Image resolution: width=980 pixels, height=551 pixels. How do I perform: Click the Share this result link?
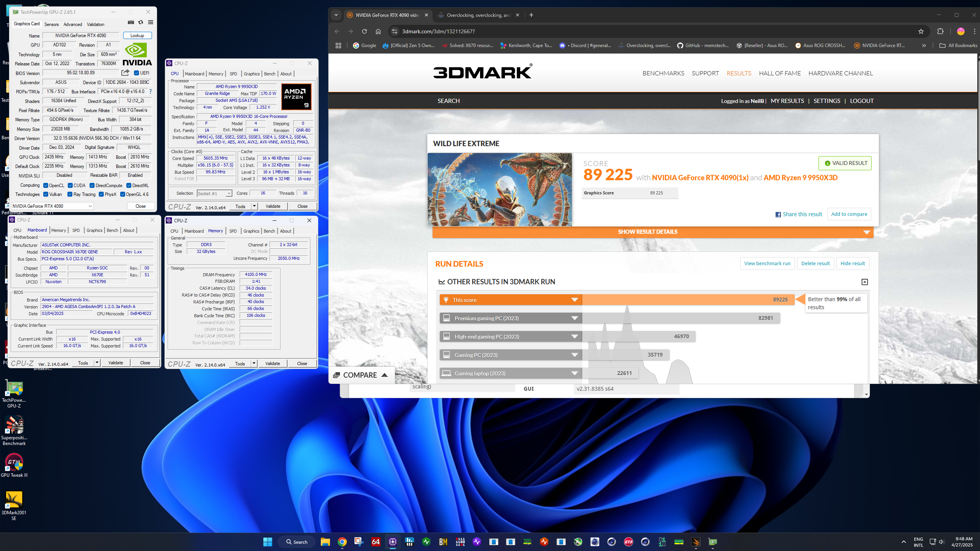click(799, 214)
